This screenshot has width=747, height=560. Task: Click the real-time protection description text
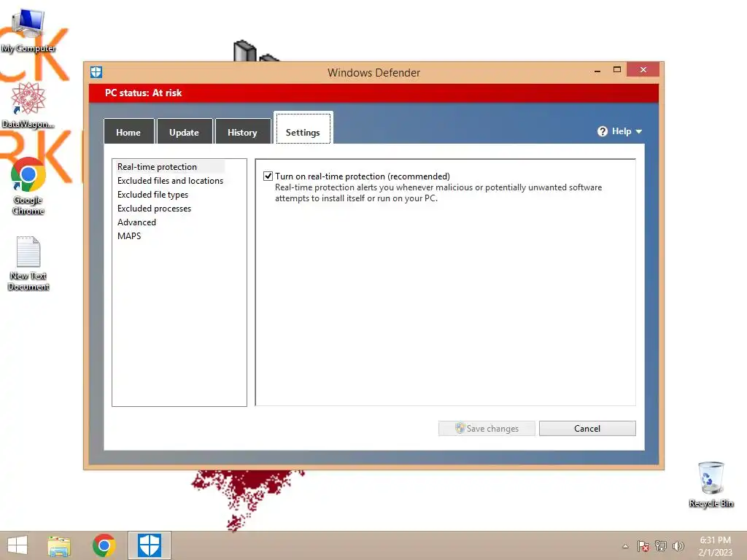(x=438, y=192)
